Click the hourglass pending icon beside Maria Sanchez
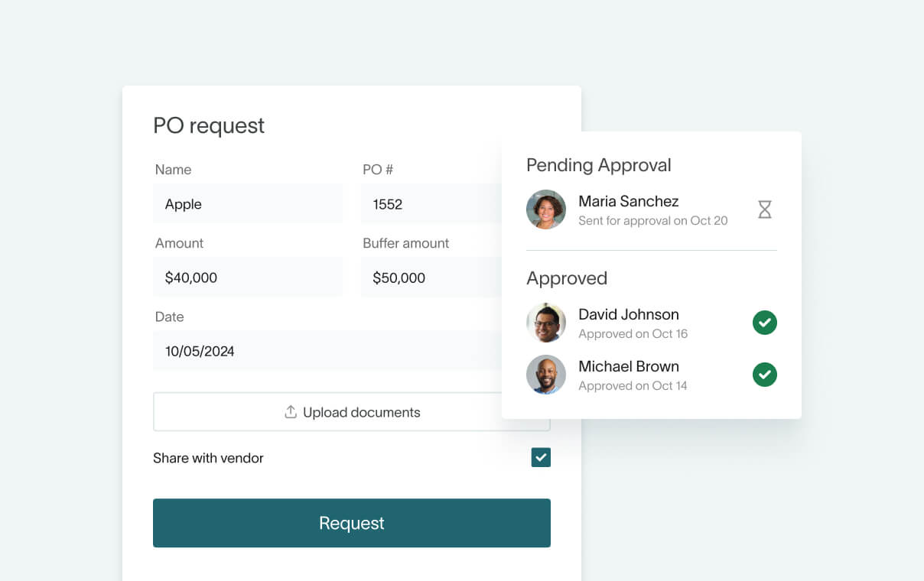924x581 pixels. click(x=765, y=209)
